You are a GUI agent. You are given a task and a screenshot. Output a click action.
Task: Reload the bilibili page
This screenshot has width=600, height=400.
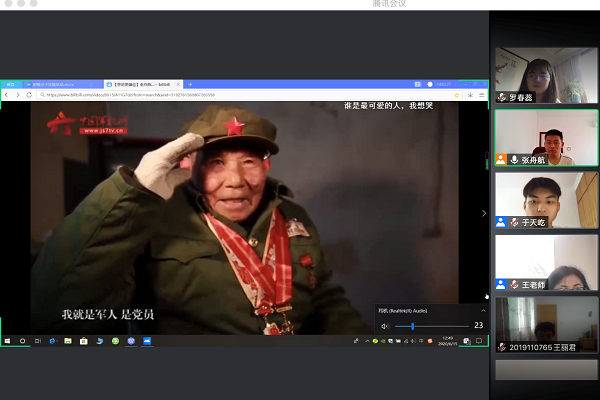coord(27,94)
